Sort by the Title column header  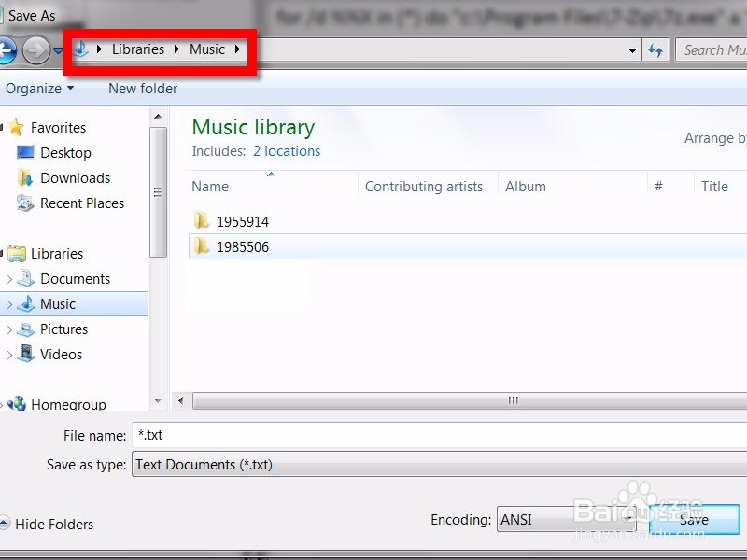pyautogui.click(x=714, y=187)
